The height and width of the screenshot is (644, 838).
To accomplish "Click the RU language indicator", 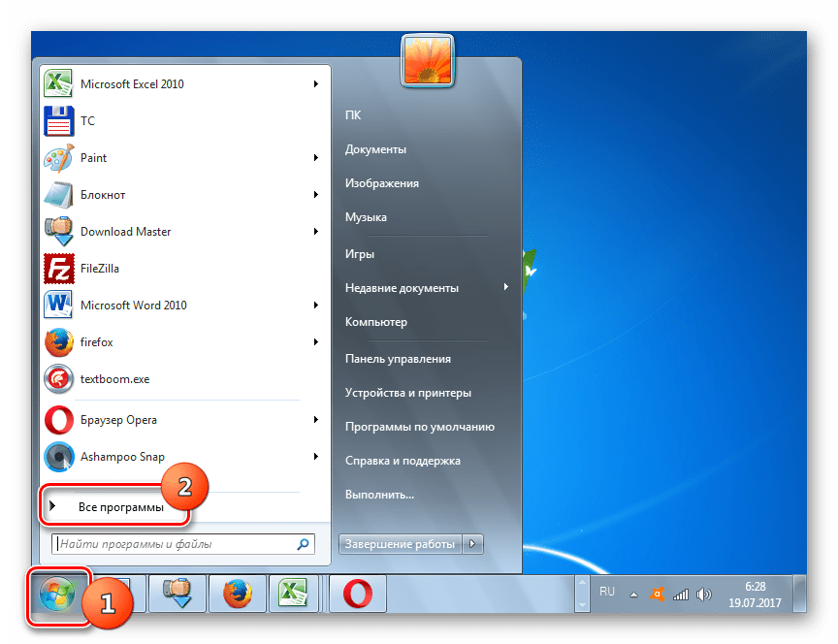I will click(606, 592).
